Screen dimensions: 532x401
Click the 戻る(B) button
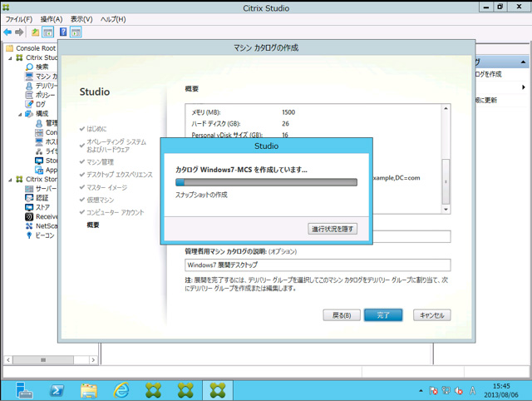pos(342,315)
